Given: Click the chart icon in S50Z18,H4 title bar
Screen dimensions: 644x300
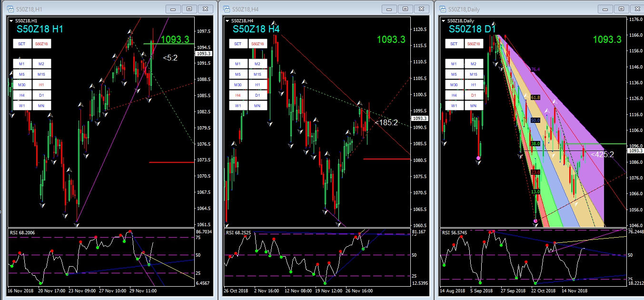Looking at the screenshot, I should (x=225, y=9).
